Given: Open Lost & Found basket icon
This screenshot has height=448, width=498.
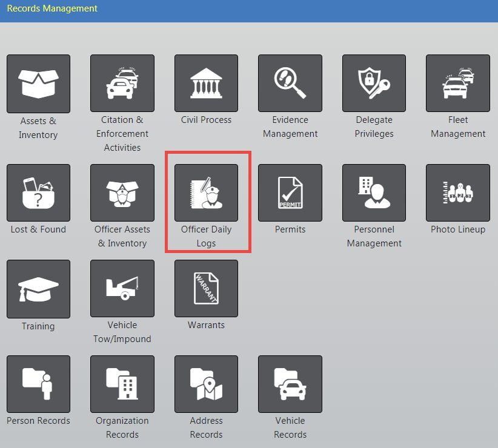Looking at the screenshot, I should pos(38,193).
